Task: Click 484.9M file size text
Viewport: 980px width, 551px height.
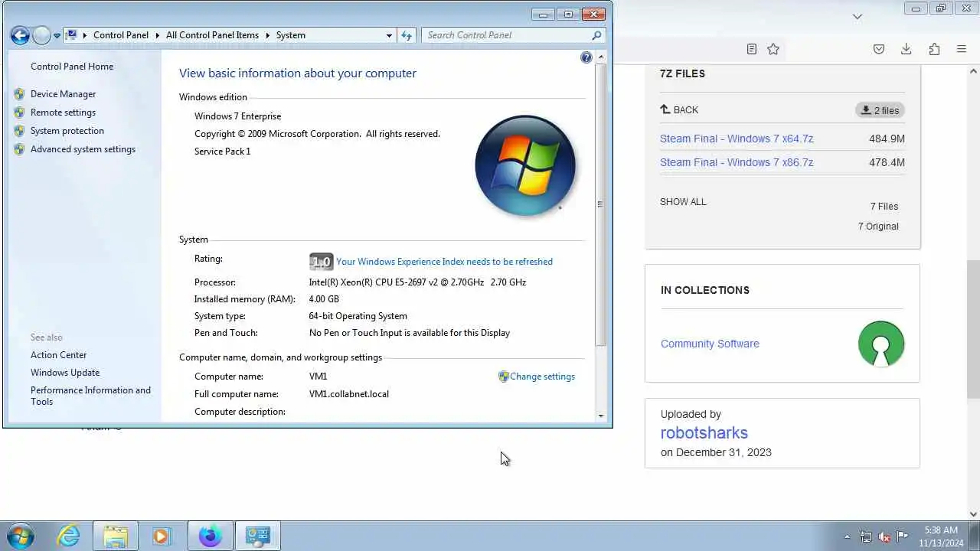Action: [x=887, y=139]
